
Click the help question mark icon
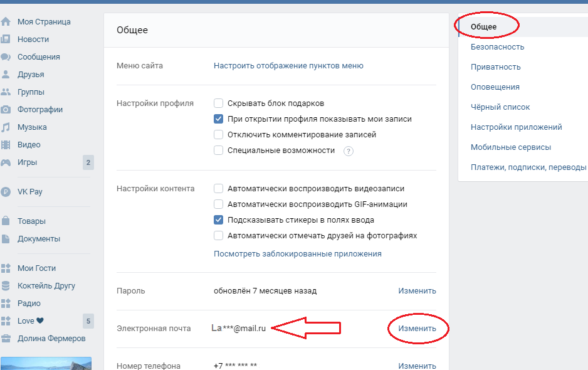pyautogui.click(x=349, y=151)
